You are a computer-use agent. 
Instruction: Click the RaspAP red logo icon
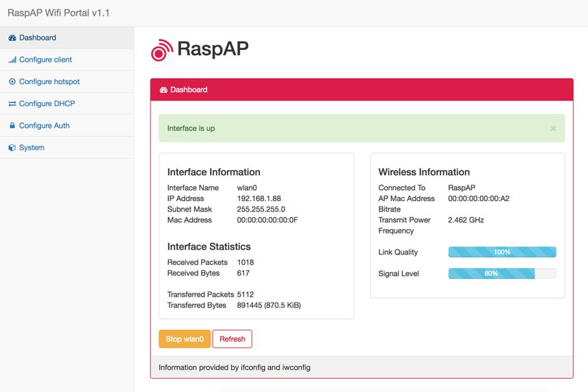(162, 50)
